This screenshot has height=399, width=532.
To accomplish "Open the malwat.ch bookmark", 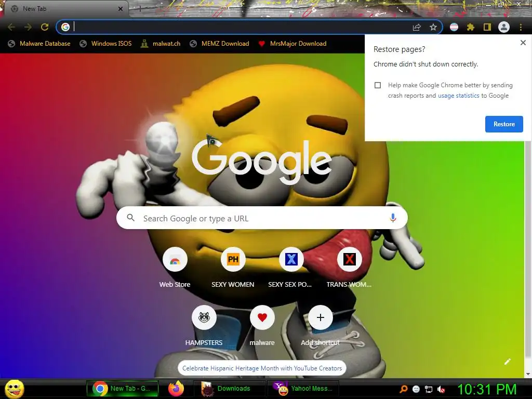I will 161,44.
